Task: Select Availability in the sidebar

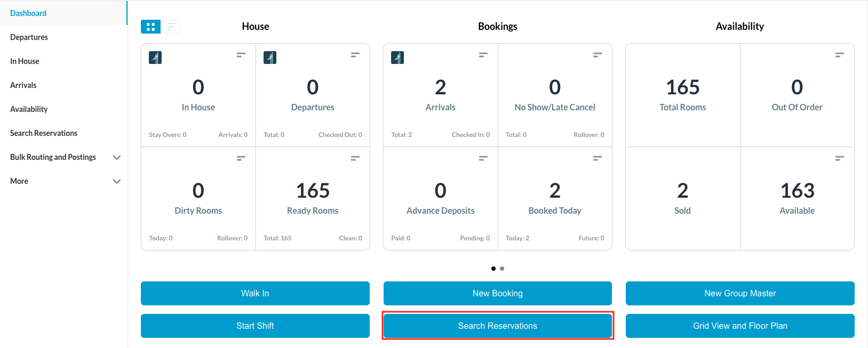Action: click(x=29, y=109)
